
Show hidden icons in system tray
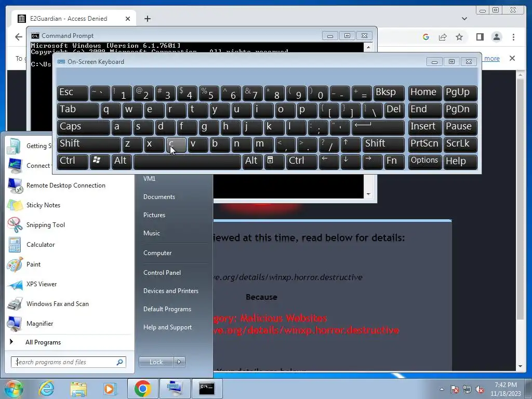pyautogui.click(x=442, y=390)
